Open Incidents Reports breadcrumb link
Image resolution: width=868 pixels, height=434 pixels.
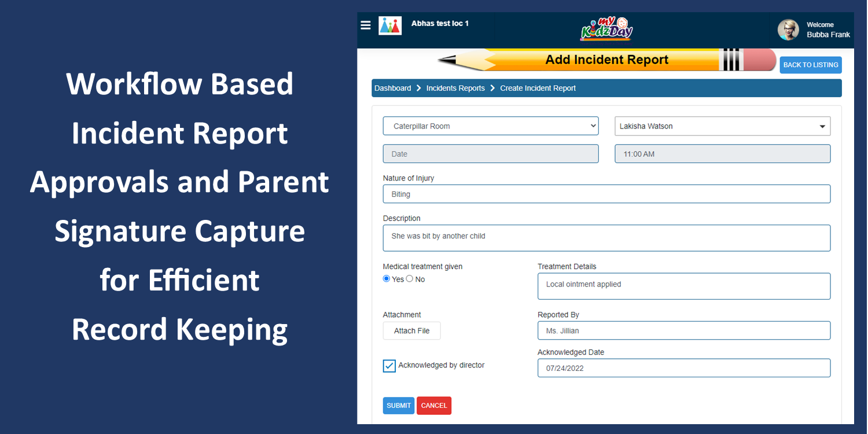coord(455,88)
